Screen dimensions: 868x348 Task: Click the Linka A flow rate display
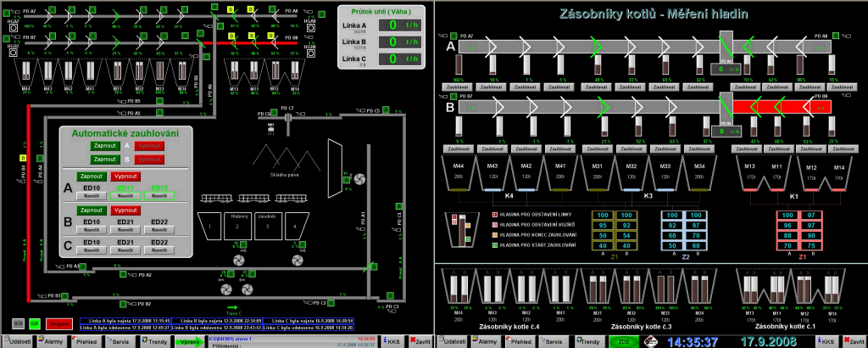[392, 25]
